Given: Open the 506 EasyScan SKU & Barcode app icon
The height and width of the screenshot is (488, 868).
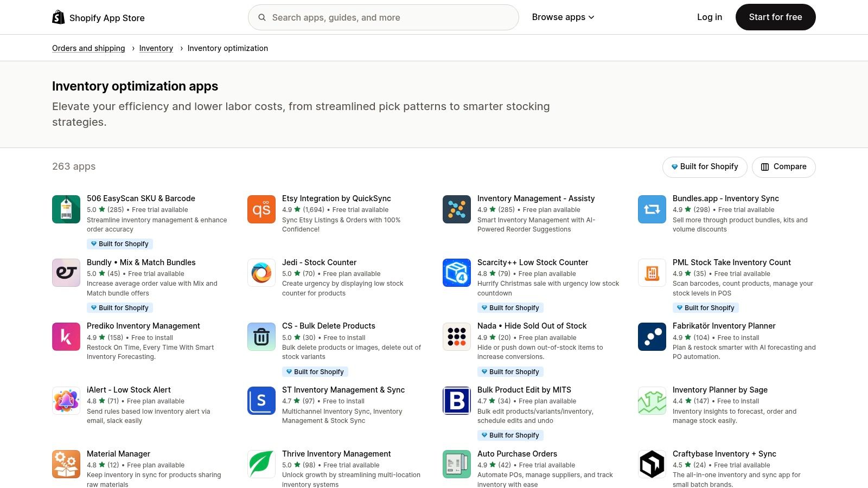Looking at the screenshot, I should point(66,209).
